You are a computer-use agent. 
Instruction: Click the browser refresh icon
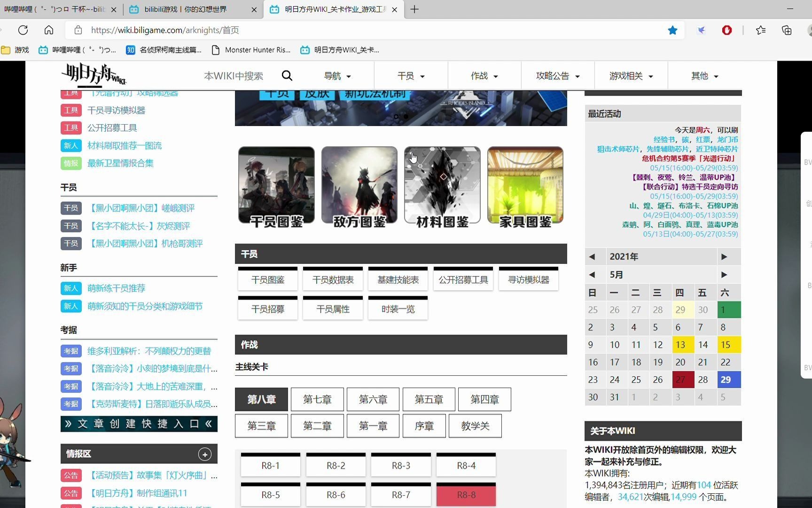click(x=23, y=30)
